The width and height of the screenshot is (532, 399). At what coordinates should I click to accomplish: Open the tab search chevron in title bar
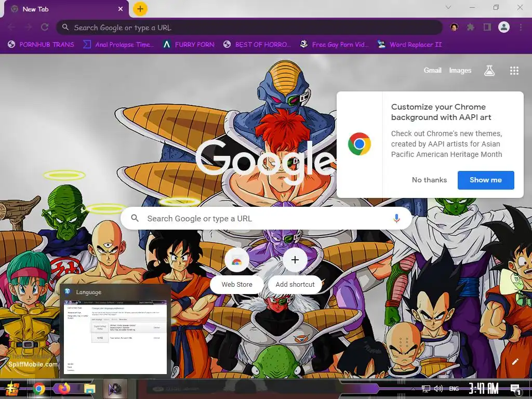point(448,7)
